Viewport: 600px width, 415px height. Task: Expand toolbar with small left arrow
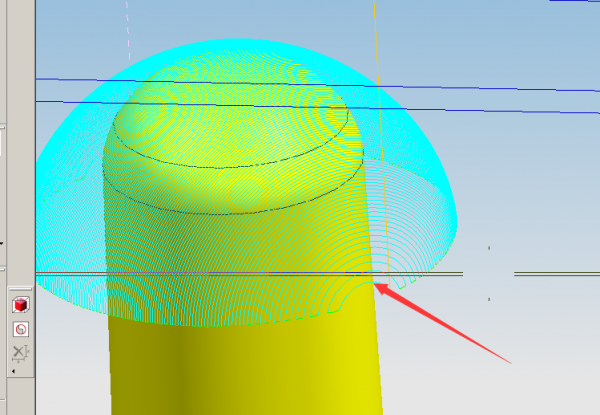pyautogui.click(x=13, y=371)
